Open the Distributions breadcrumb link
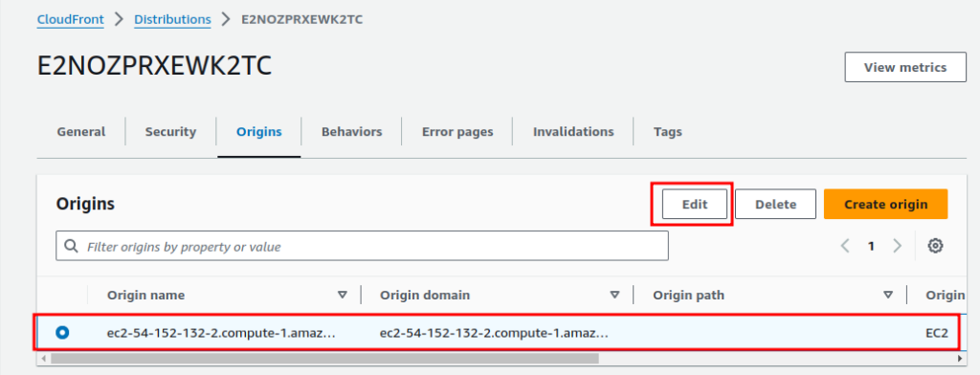 click(x=172, y=19)
